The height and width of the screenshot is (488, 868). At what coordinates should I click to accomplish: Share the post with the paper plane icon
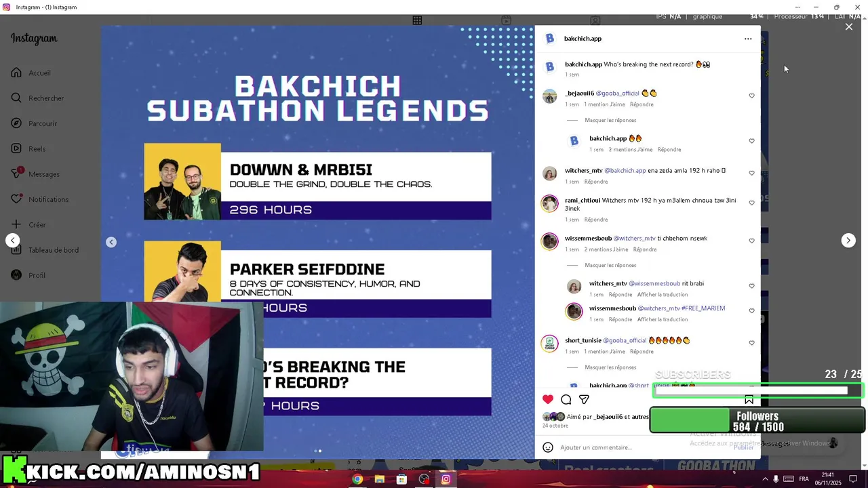tap(584, 399)
